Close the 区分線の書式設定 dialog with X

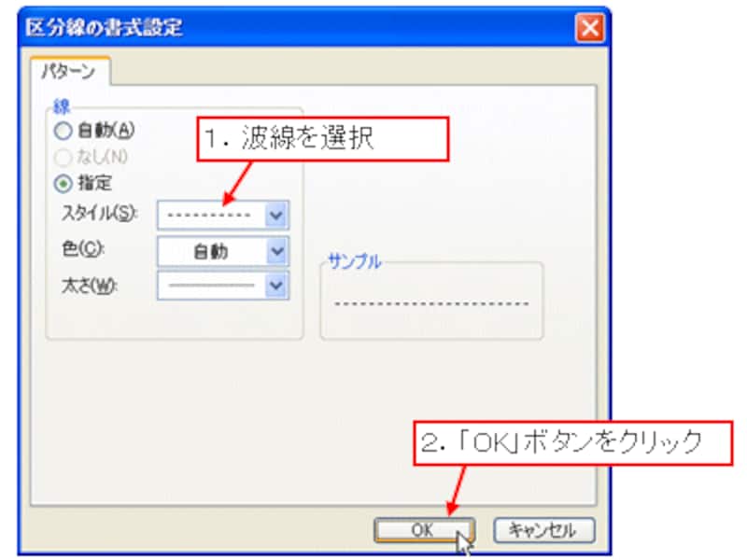590,28
